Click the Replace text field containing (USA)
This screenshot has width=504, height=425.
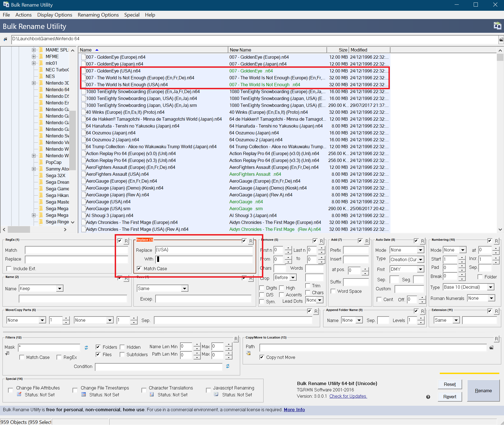(x=204, y=250)
